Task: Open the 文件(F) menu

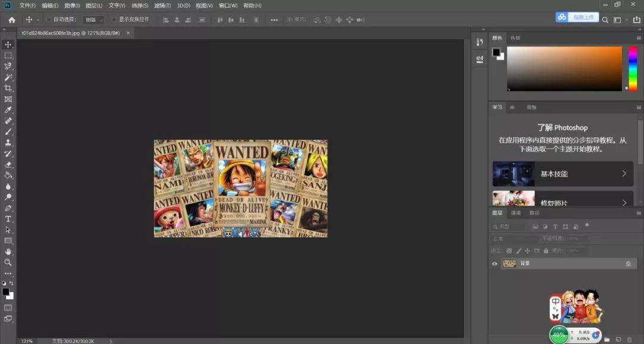Action: [27, 6]
